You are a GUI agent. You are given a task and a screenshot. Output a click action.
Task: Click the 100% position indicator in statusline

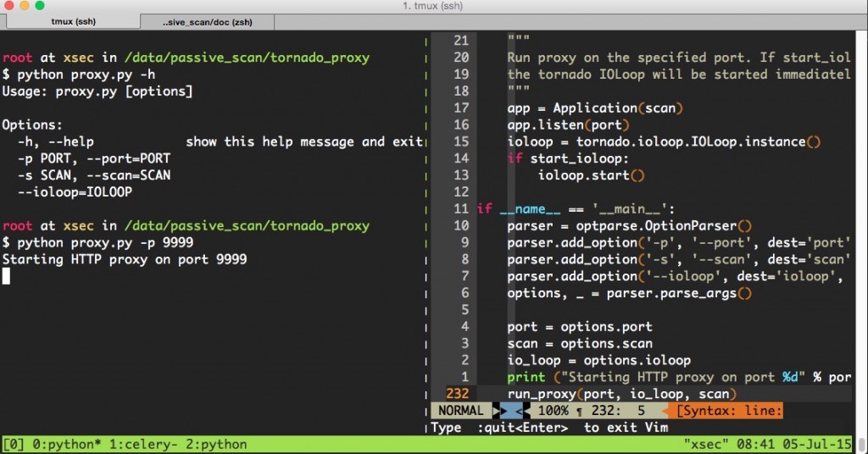click(x=553, y=410)
